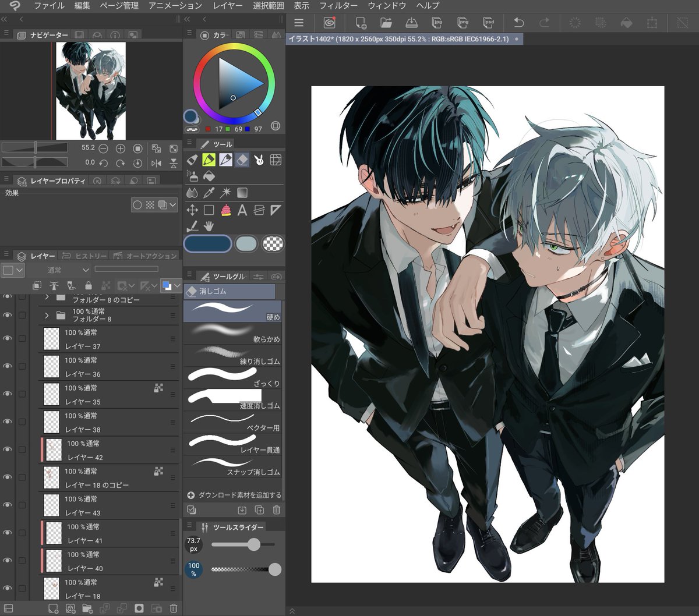Collapse left panels with double chevron at top
The width and height of the screenshot is (699, 616).
[4, 19]
